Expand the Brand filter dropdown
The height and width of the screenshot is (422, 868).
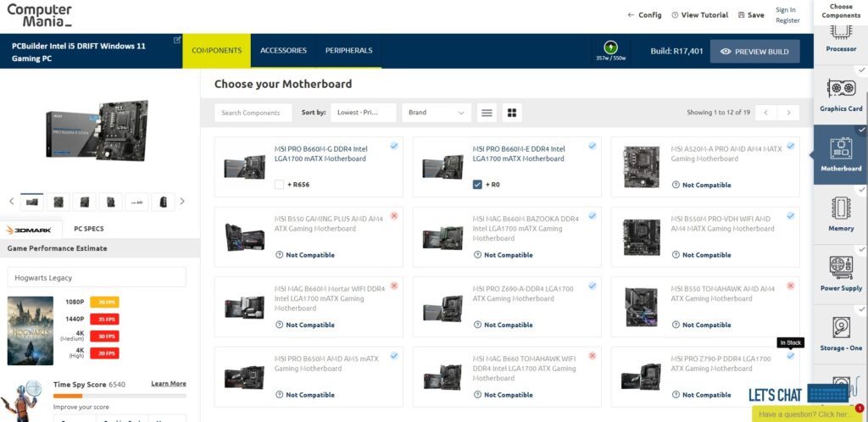[437, 113]
